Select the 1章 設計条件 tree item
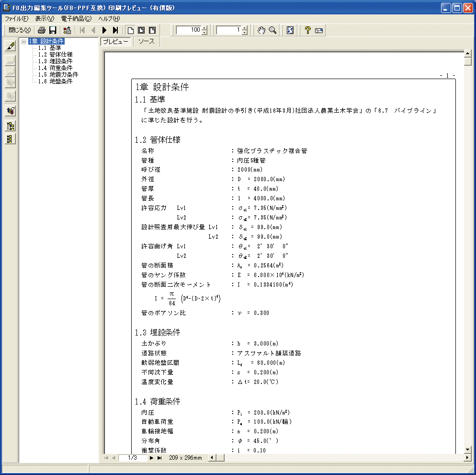The width and height of the screenshot is (476, 475). point(46,41)
